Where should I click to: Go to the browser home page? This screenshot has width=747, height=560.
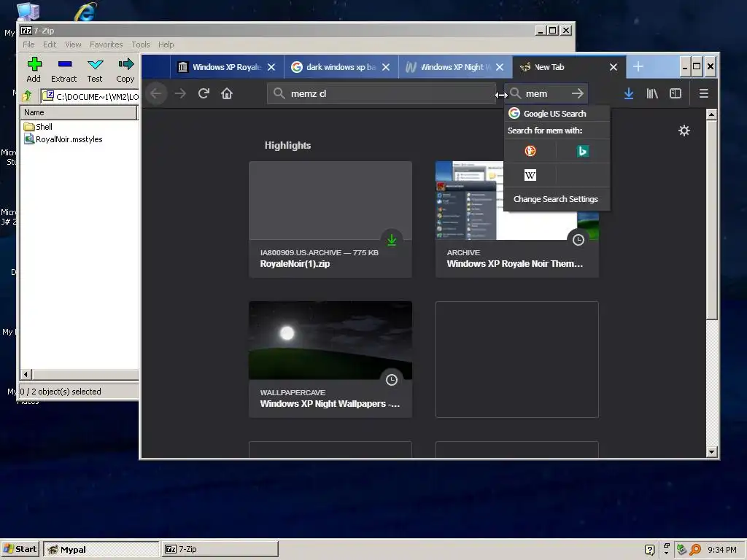227,93
